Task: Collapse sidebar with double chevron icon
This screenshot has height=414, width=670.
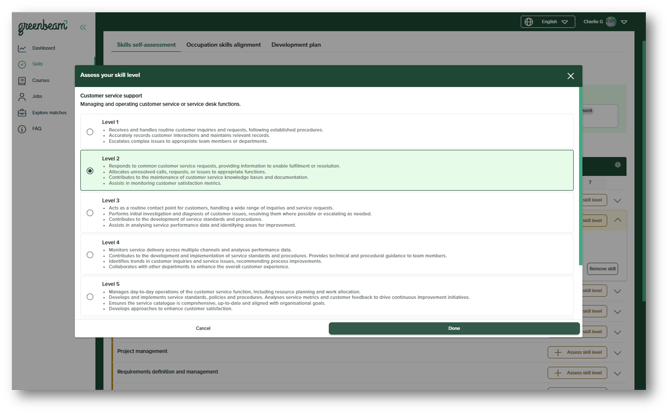Action: tap(82, 28)
